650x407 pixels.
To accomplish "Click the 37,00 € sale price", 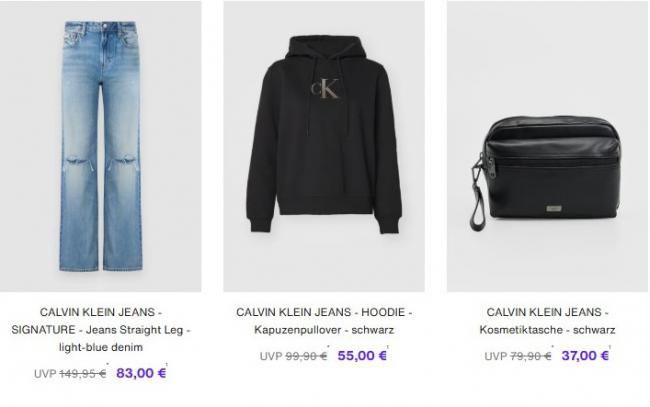I will pos(585,356).
